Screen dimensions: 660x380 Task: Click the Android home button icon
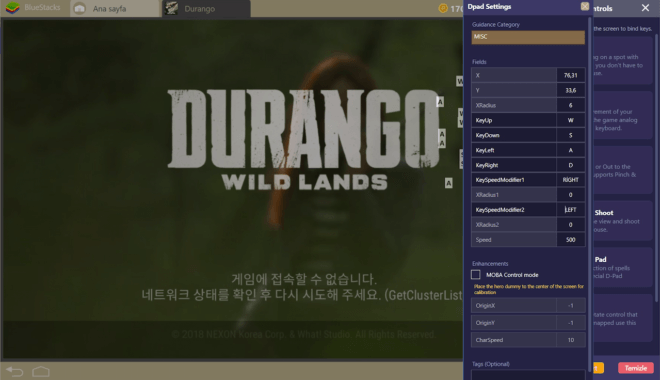pyautogui.click(x=41, y=371)
